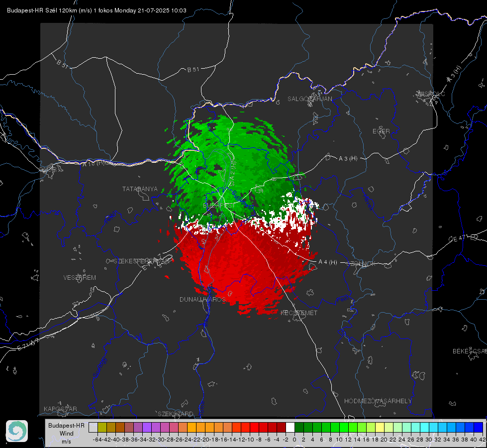Click the dark blue 42 m/s legend swatch

point(479,427)
